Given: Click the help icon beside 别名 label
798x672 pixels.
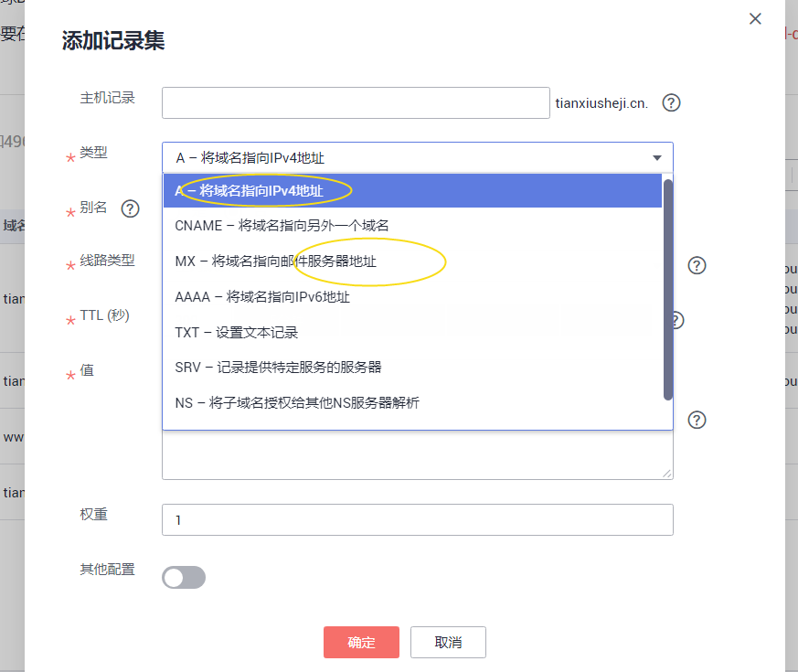Looking at the screenshot, I should [x=131, y=208].
